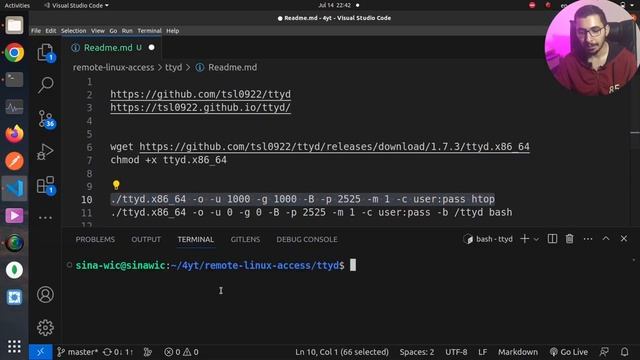Click ttyd folder in the breadcrumb
Screen dimensions: 640x360
[x=173, y=67]
